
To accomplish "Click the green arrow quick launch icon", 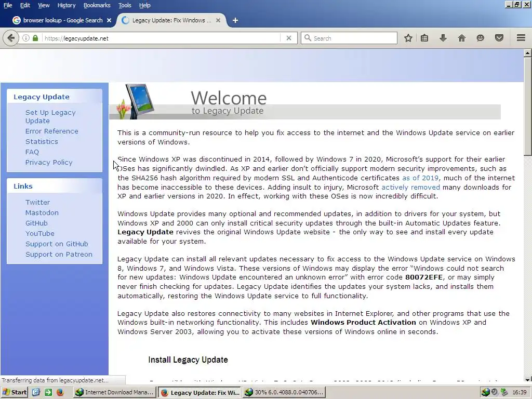I will click(48, 392).
